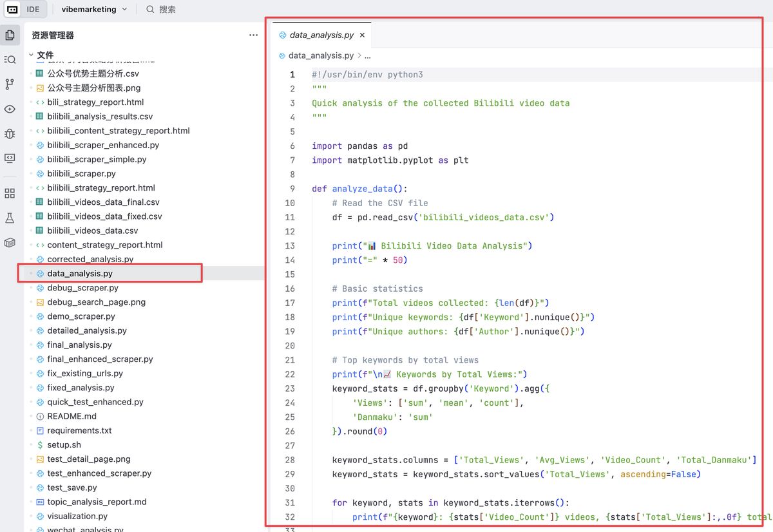This screenshot has height=532, width=773.
Task: Open the vibemarketing project dropdown
Action: 94,10
